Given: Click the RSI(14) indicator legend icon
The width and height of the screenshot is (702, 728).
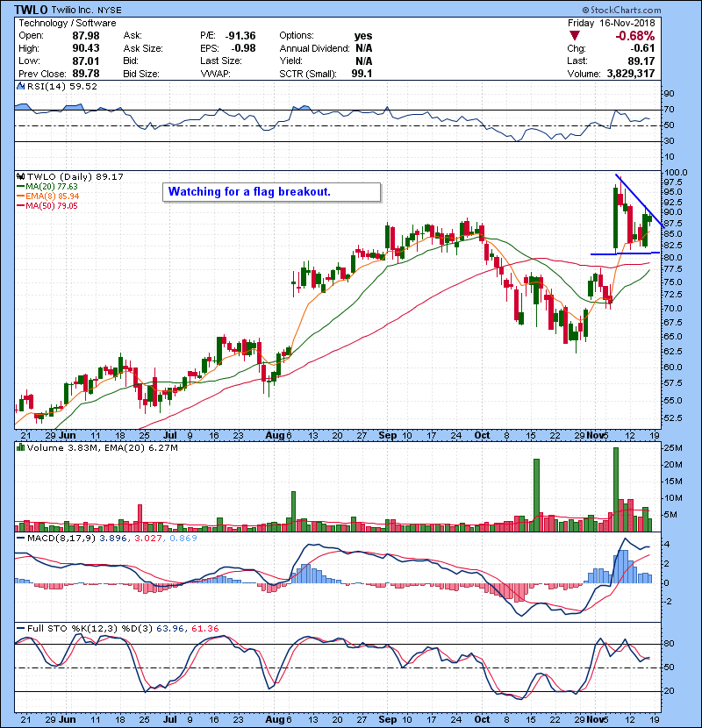Looking at the screenshot, I should coord(20,86).
